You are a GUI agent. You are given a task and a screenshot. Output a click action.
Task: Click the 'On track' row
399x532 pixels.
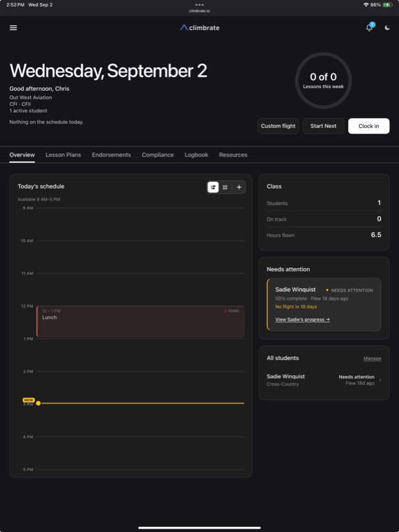click(324, 219)
